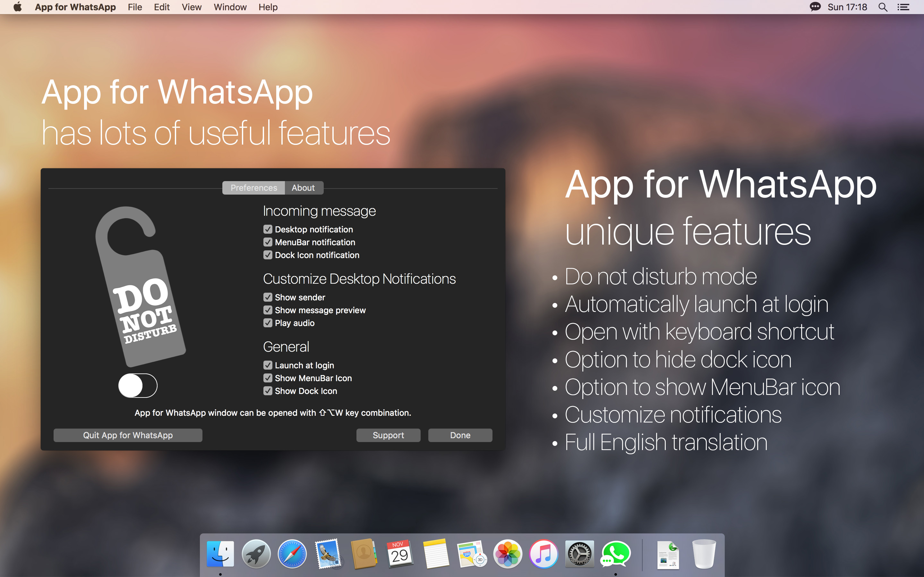Viewport: 924px width, 577px height.
Task: Open the Window menu
Action: (230, 7)
